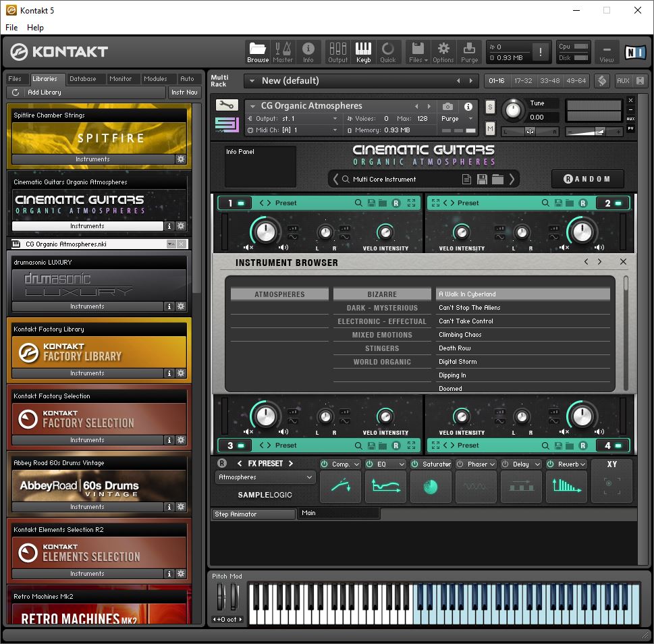Image resolution: width=654 pixels, height=644 pixels.
Task: Open the Midi Ch dropdown
Action: click(x=335, y=130)
